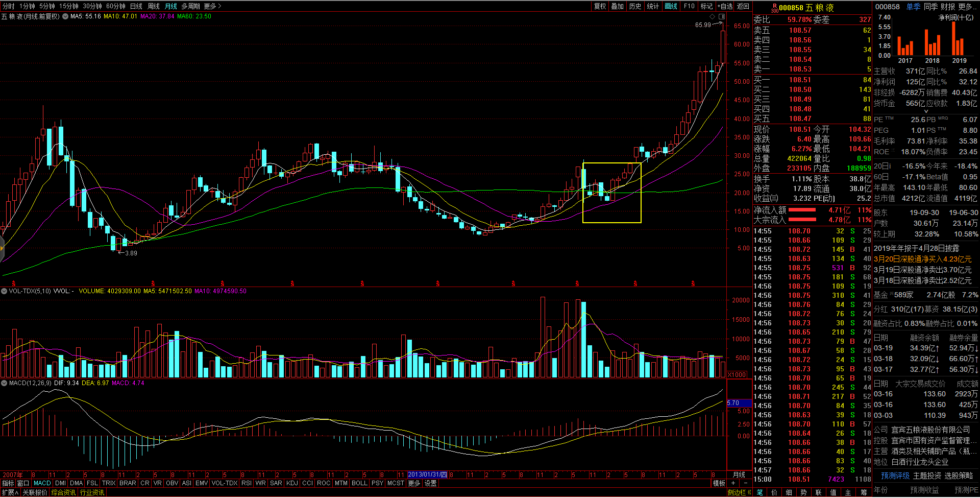Expand the chevron below 货币金 row
980x498 pixels.
(x=926, y=111)
